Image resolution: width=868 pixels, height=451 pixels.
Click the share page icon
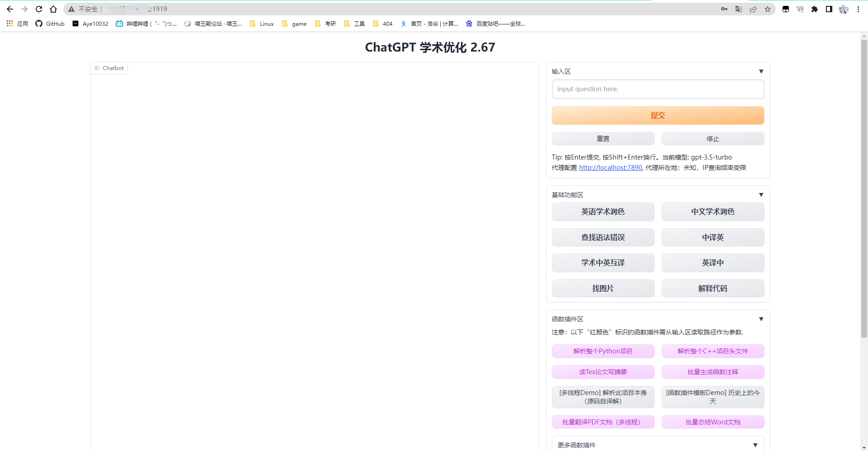pos(753,9)
